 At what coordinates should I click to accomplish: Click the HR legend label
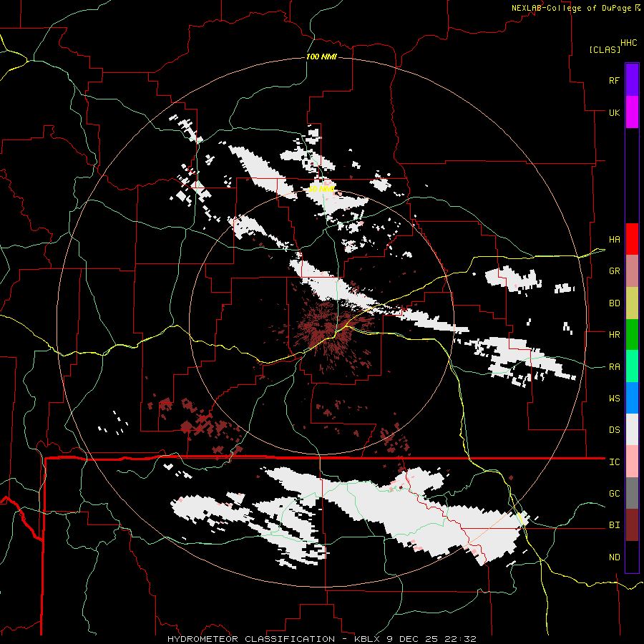(615, 335)
